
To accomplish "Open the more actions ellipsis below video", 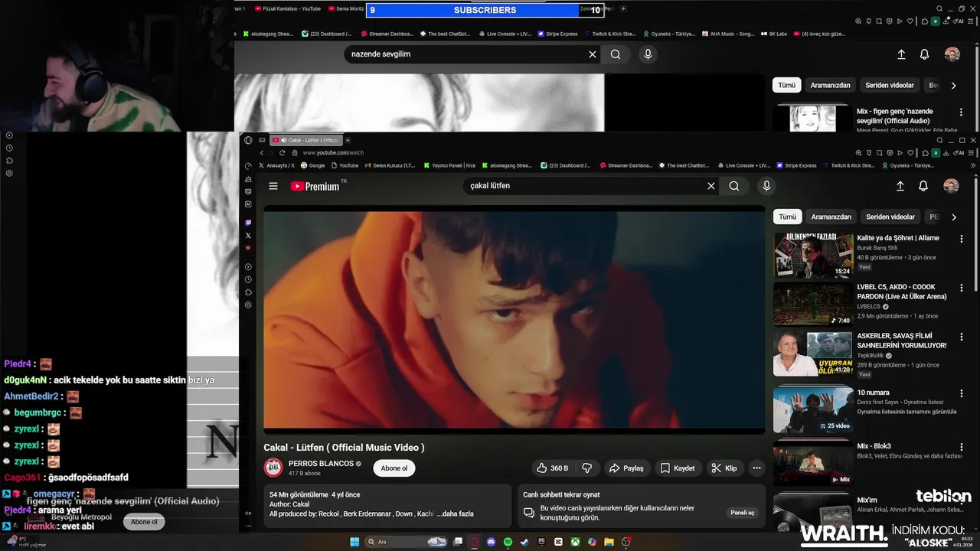I will tap(756, 468).
